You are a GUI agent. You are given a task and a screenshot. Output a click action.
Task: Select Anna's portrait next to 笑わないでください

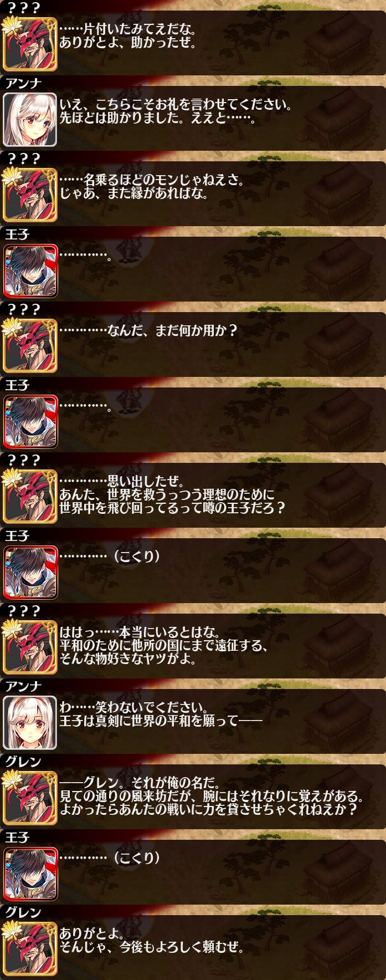tap(30, 722)
